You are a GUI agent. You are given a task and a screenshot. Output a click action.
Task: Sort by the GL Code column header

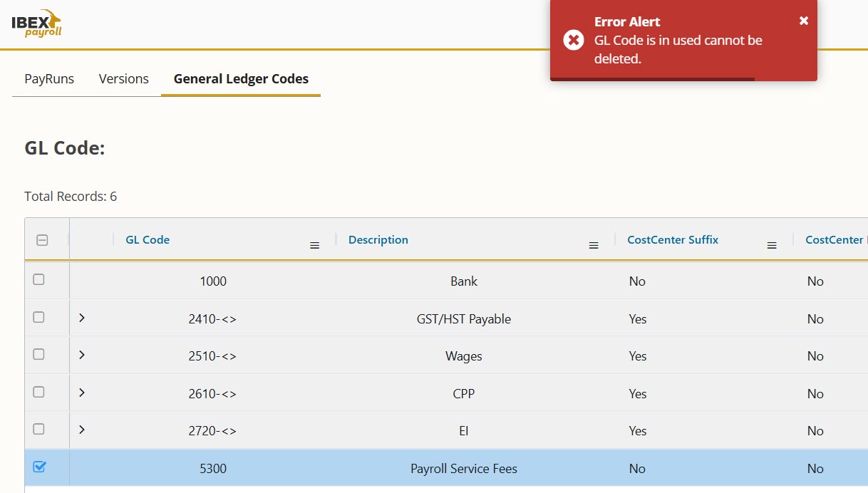pyautogui.click(x=148, y=240)
